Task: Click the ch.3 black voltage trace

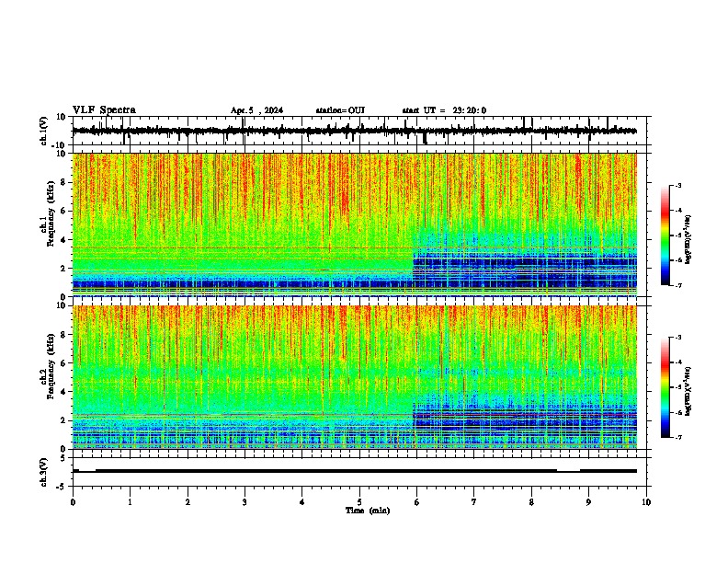Action: tap(354, 471)
